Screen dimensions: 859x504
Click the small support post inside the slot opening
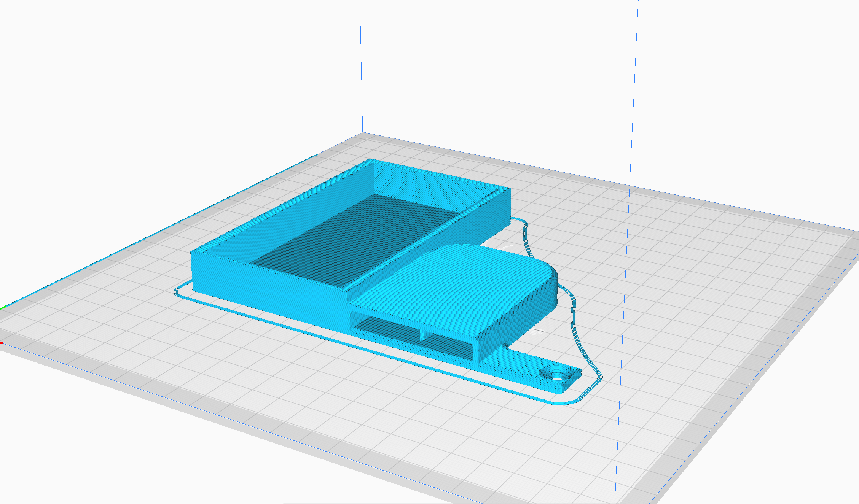(x=422, y=334)
